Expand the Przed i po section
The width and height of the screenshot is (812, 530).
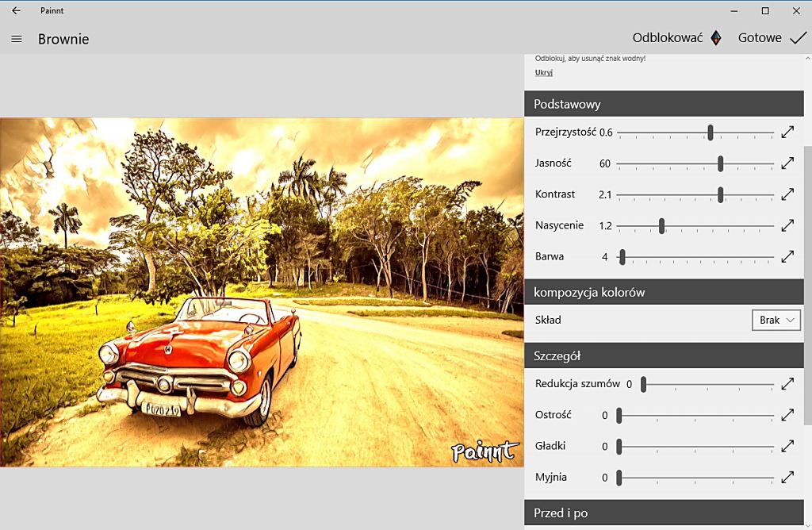coord(664,513)
